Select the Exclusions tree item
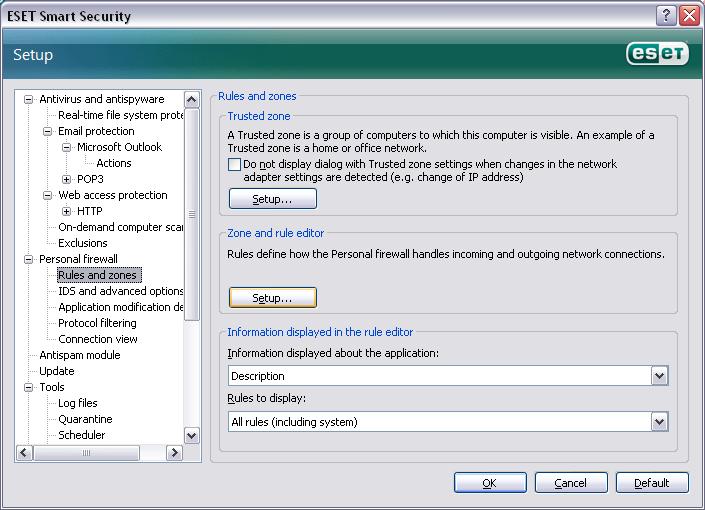 pos(83,243)
